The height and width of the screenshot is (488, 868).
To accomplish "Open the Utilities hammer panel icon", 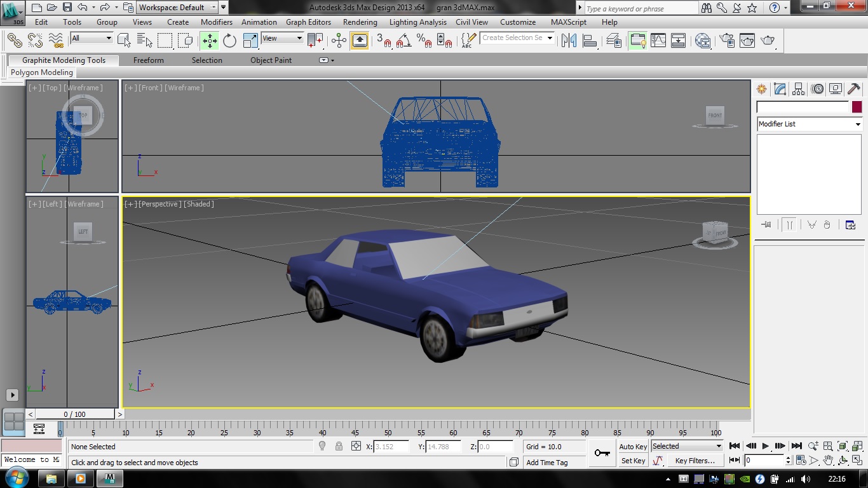I will pyautogui.click(x=854, y=89).
